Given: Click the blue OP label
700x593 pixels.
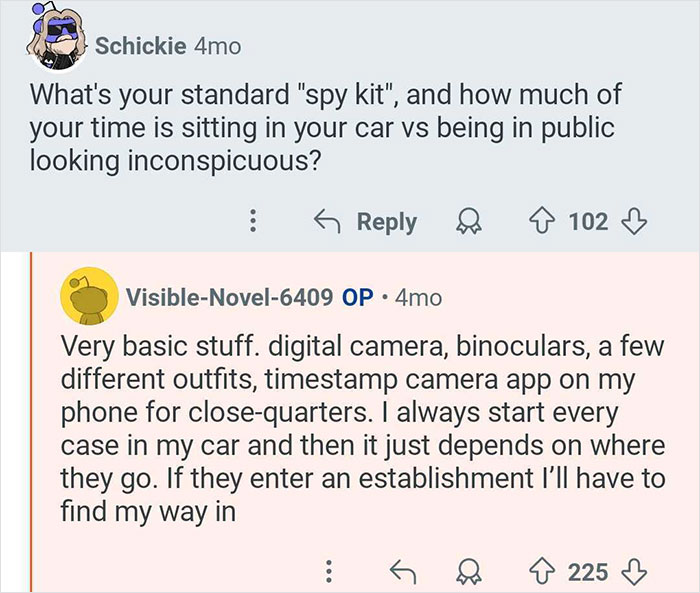Looking at the screenshot, I should pos(357,297).
